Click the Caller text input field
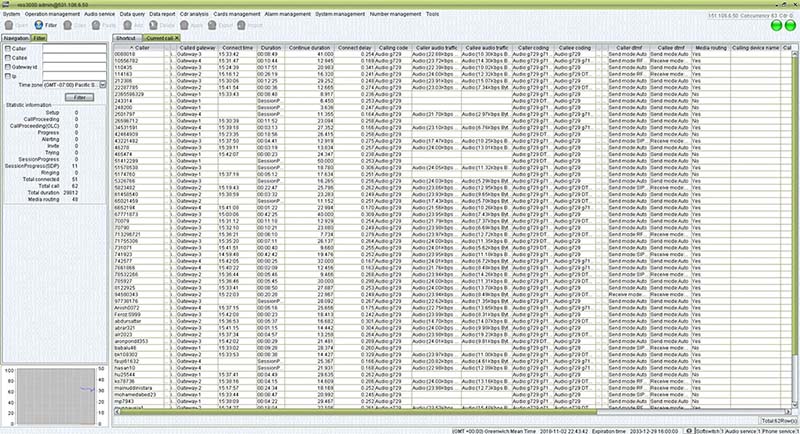800x434 pixels. click(74, 48)
